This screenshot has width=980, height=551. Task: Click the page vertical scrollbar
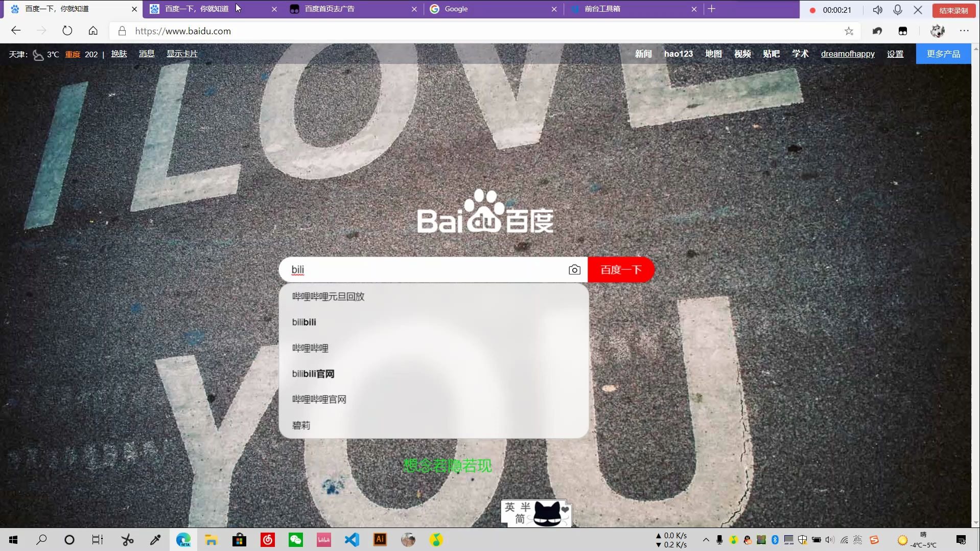tap(975, 285)
